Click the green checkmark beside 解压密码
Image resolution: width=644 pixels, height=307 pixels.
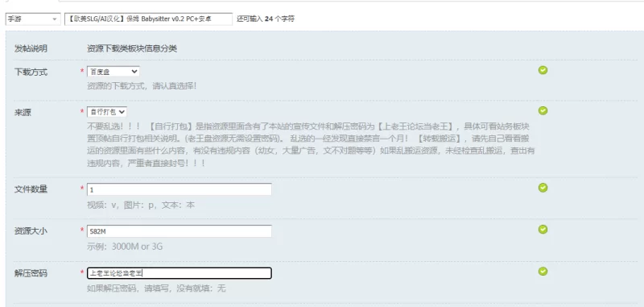pos(543,272)
